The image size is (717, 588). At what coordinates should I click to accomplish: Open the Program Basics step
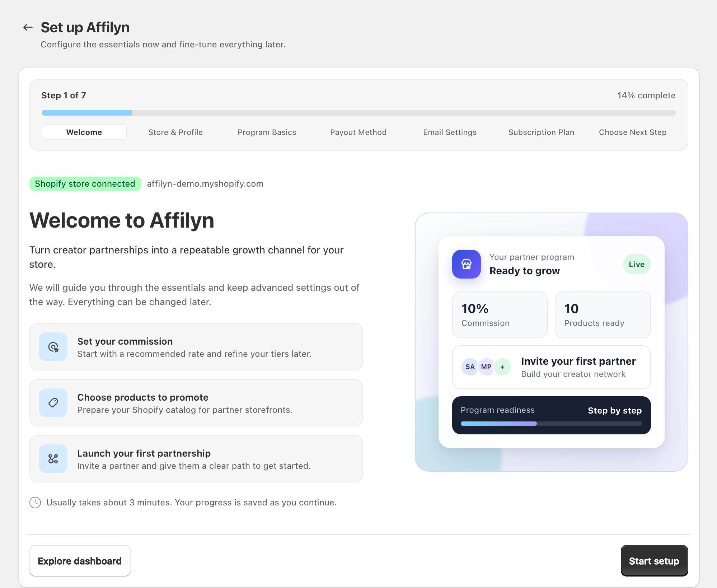(267, 132)
